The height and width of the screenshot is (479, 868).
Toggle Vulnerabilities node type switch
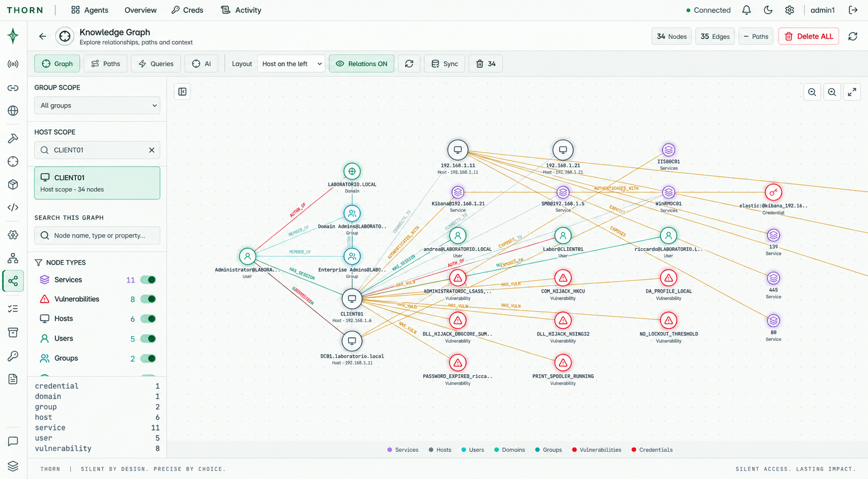148,299
